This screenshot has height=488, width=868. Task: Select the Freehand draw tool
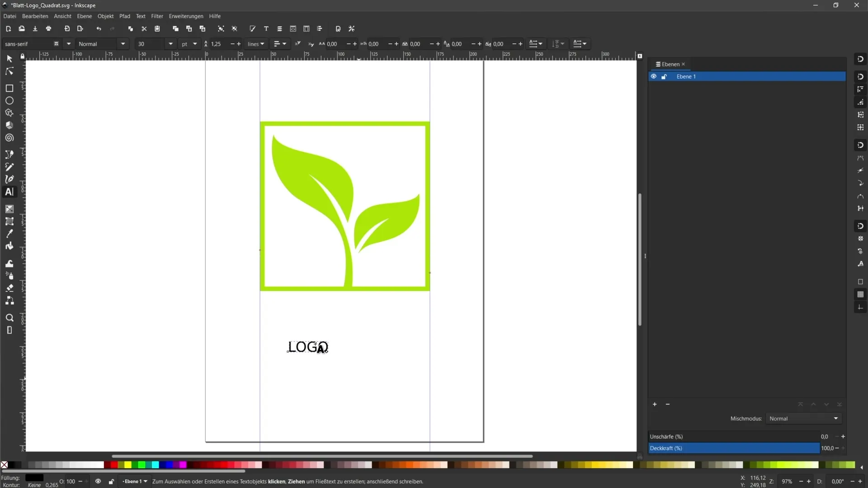tap(9, 167)
